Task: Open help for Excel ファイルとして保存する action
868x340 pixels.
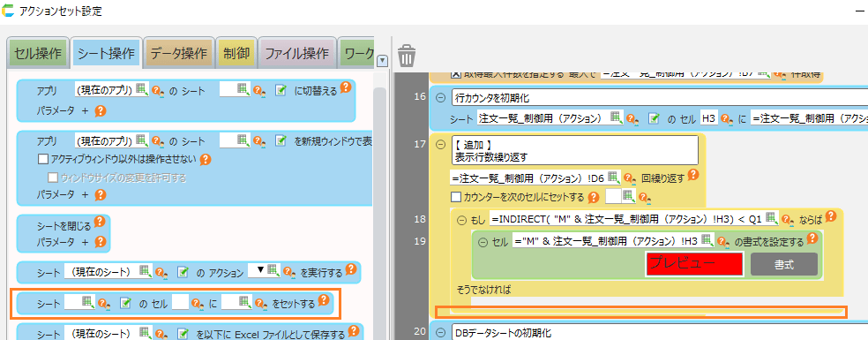Action: point(354,331)
